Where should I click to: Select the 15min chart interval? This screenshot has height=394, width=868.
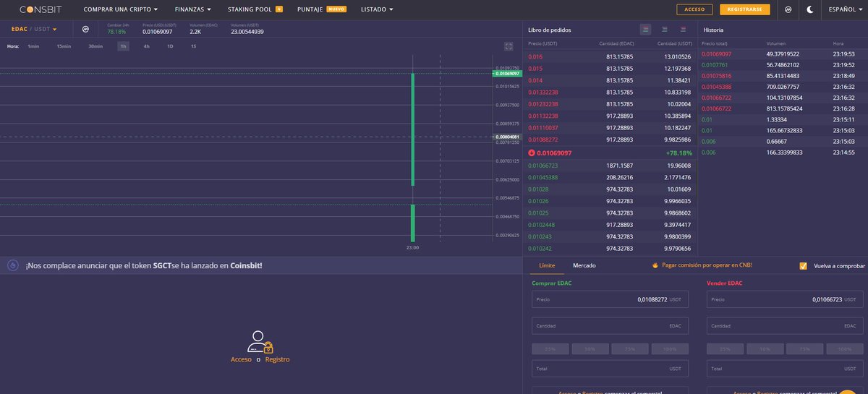(64, 46)
